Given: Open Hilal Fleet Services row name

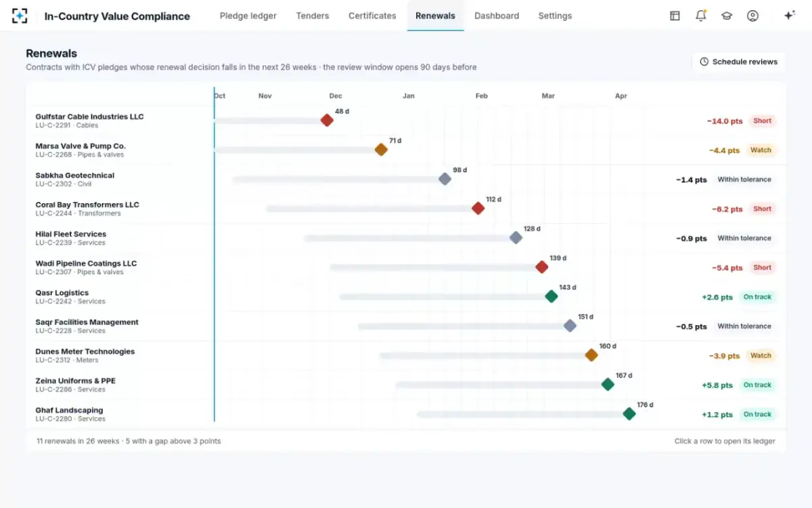Looking at the screenshot, I should [71, 234].
